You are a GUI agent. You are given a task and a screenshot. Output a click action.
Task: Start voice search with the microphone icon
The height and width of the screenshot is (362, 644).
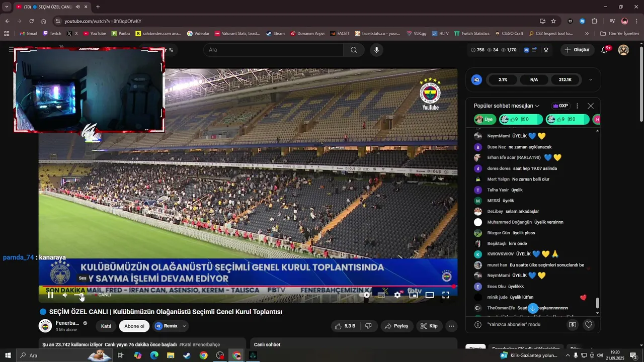(x=376, y=50)
